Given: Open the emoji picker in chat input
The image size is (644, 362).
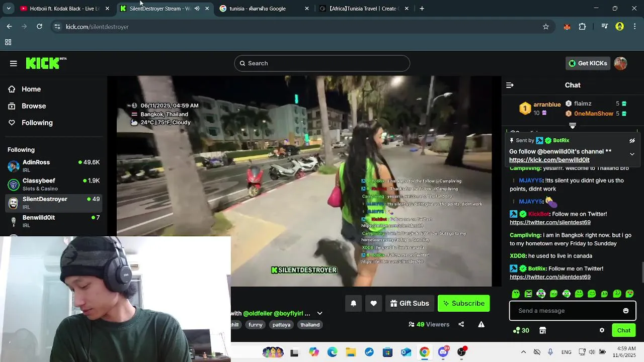Looking at the screenshot, I should click(x=626, y=311).
